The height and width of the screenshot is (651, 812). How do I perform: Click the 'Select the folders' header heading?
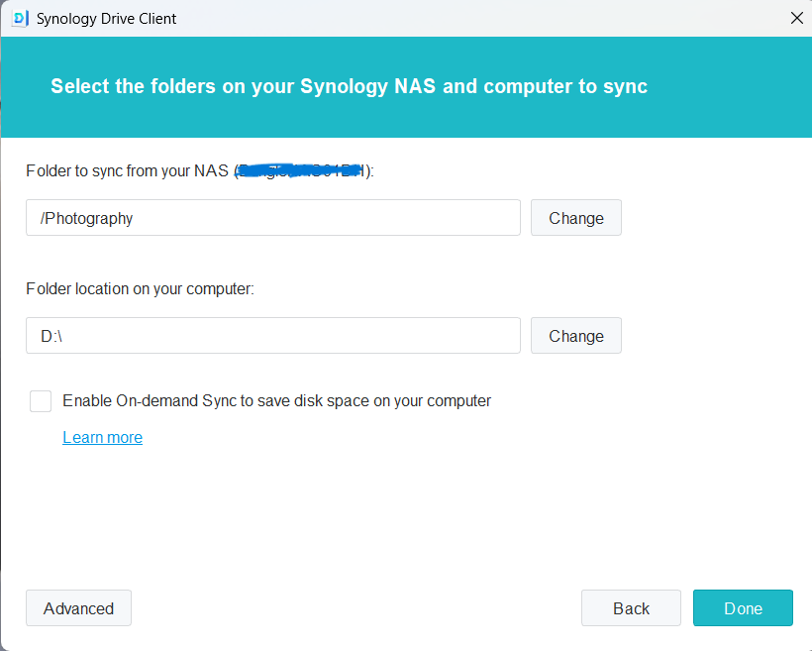349,86
